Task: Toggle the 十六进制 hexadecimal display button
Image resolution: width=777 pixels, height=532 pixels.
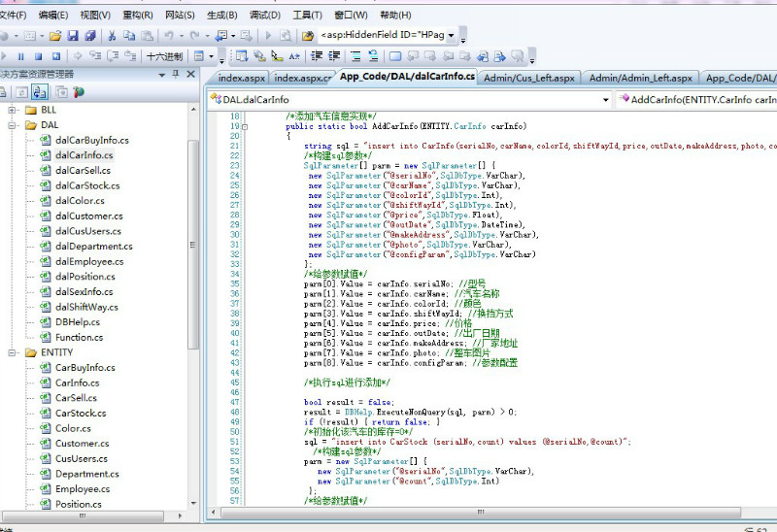Action: [164, 56]
